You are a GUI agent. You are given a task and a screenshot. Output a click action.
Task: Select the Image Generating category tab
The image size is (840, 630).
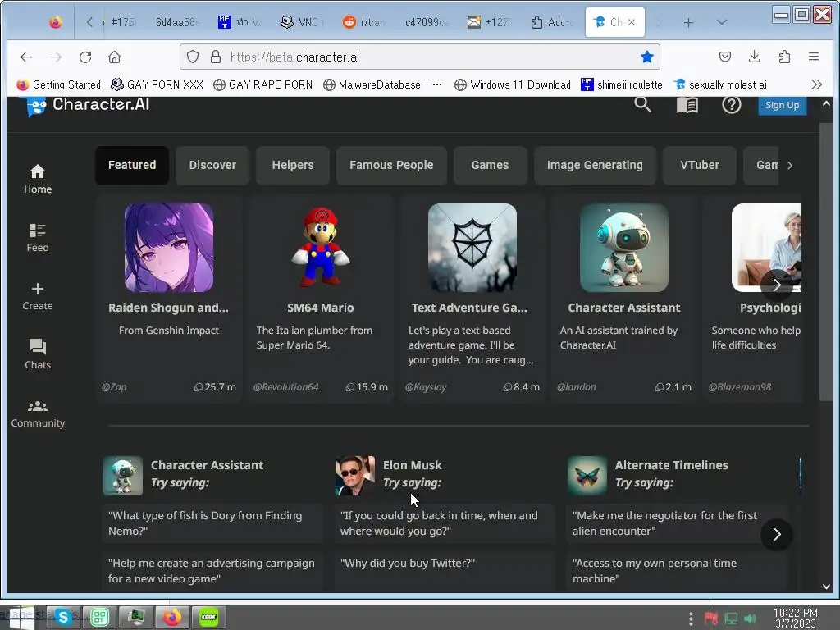(x=596, y=166)
